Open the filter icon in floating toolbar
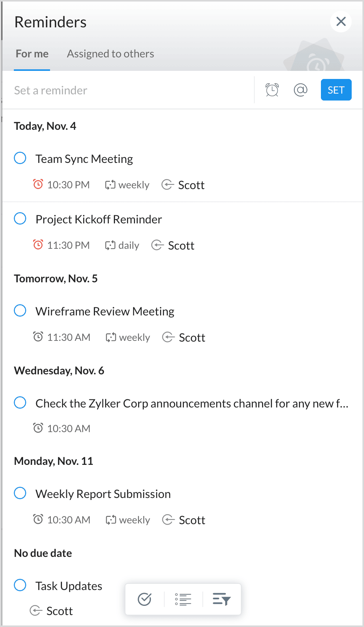 click(222, 599)
